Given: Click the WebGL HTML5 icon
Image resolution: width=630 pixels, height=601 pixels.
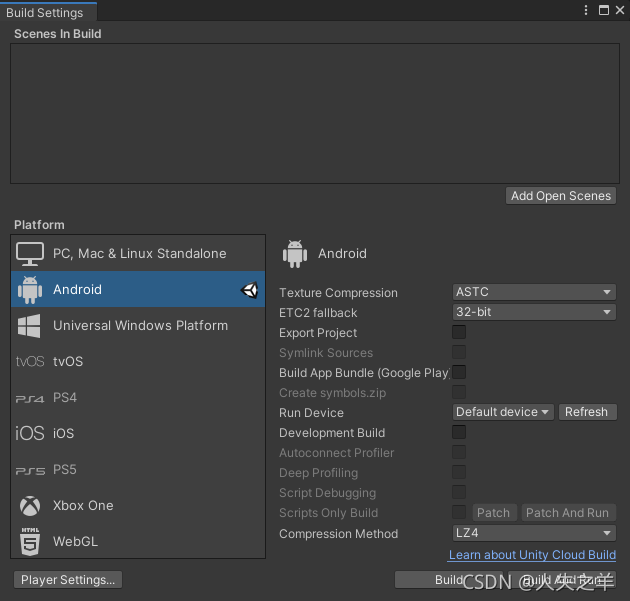Looking at the screenshot, I should pyautogui.click(x=30, y=542).
